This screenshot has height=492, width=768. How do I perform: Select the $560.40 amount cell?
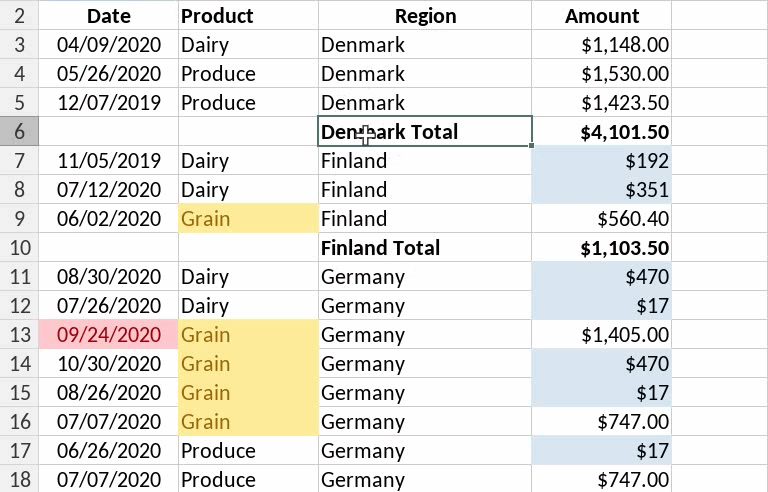coord(601,219)
